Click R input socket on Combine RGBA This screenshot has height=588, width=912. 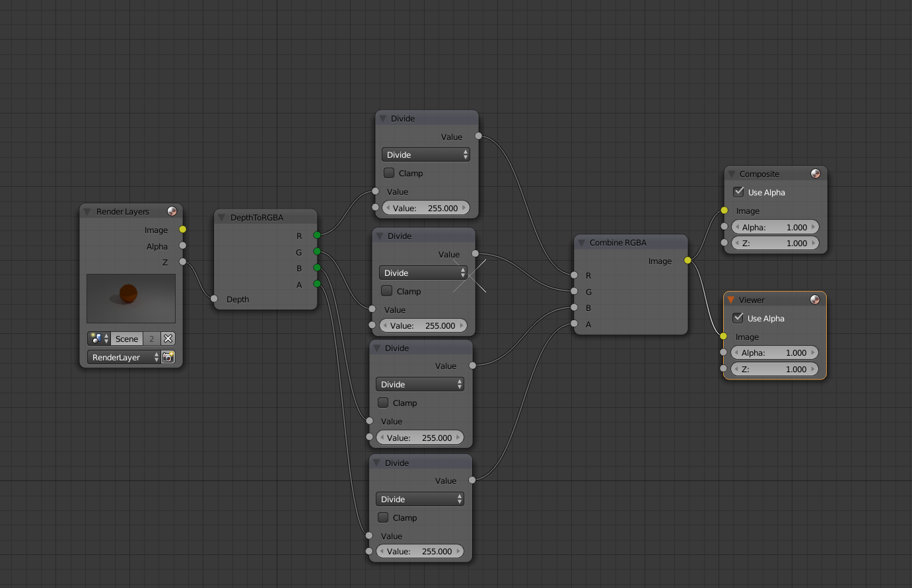pos(574,275)
